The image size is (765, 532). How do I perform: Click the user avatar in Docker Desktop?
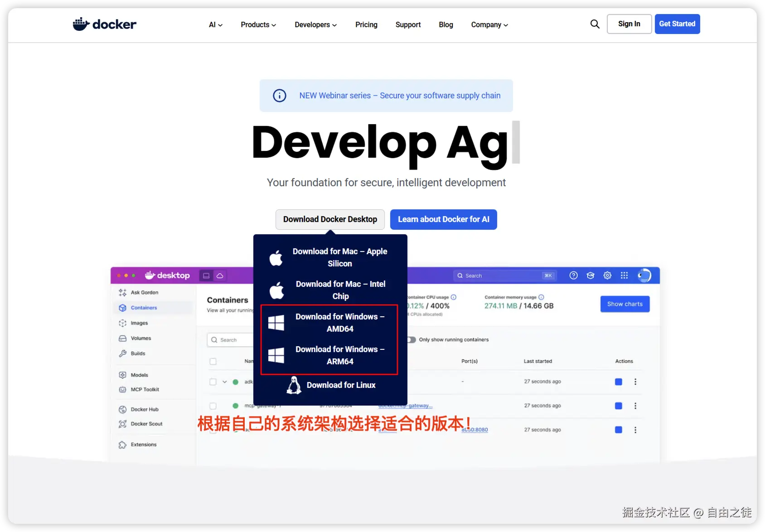pyautogui.click(x=644, y=276)
